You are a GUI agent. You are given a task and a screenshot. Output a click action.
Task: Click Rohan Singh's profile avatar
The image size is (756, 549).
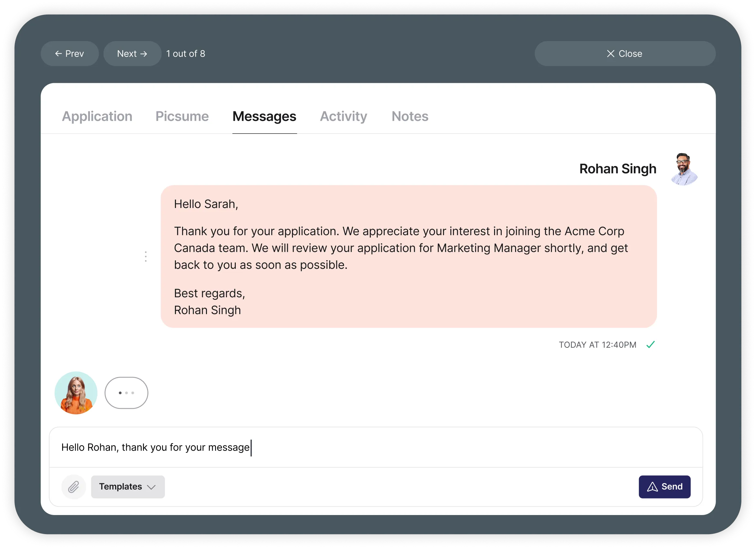[684, 169]
